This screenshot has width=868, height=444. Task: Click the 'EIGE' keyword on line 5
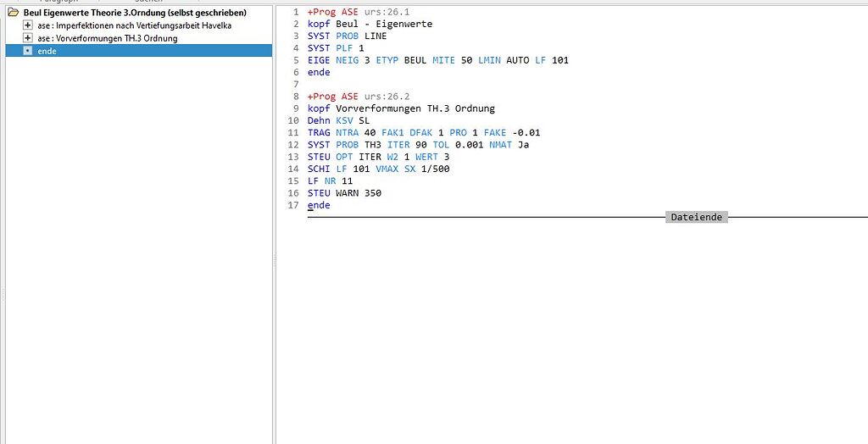(x=318, y=60)
